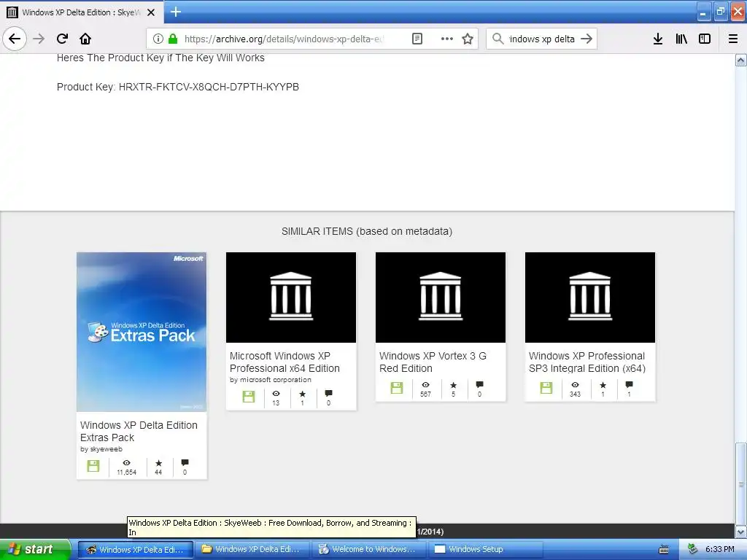Open the Extras Pack cover thumbnail
This screenshot has width=747, height=560.
tap(142, 332)
